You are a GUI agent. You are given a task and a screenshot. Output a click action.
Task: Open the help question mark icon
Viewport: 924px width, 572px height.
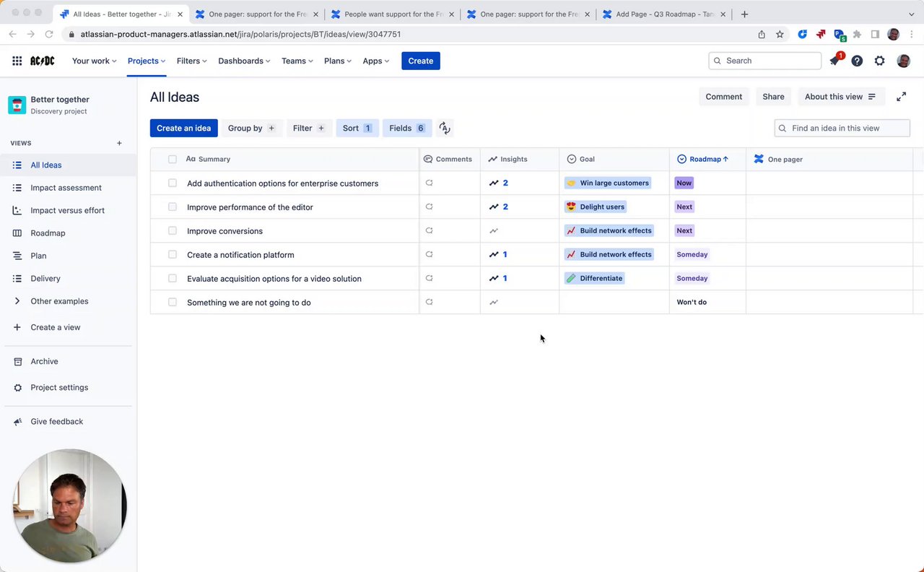(x=857, y=61)
